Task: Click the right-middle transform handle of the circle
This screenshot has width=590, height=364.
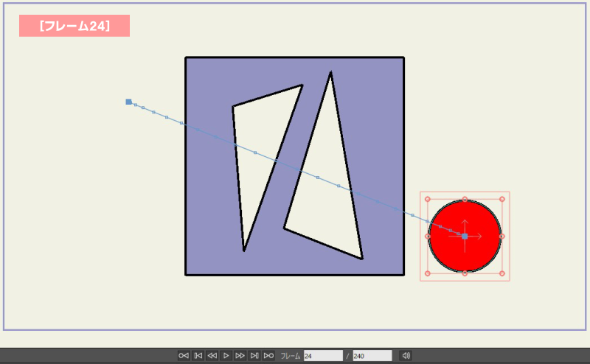Action: coord(502,236)
